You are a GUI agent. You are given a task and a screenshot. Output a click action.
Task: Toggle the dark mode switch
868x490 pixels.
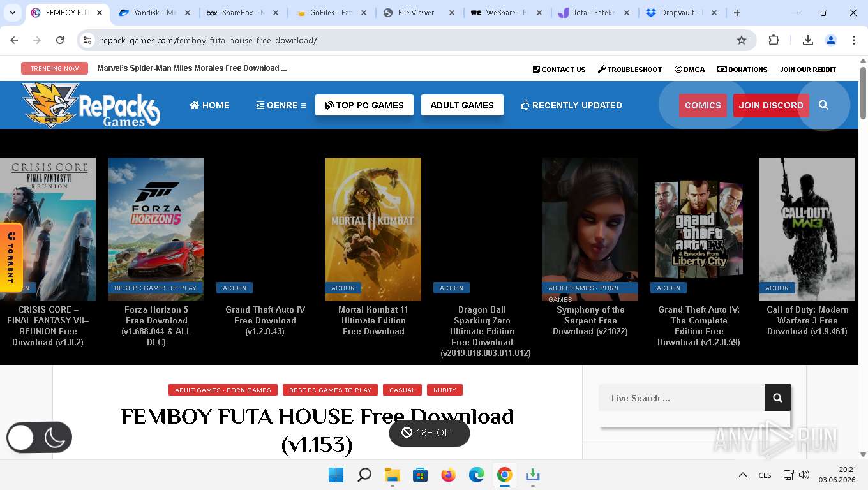[x=39, y=438]
